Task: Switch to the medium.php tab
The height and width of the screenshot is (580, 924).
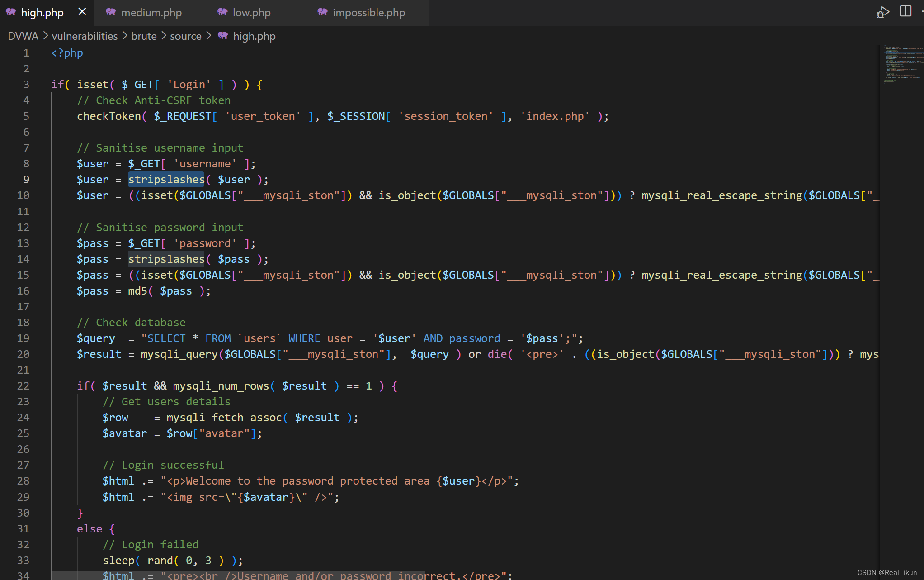Action: coord(151,13)
